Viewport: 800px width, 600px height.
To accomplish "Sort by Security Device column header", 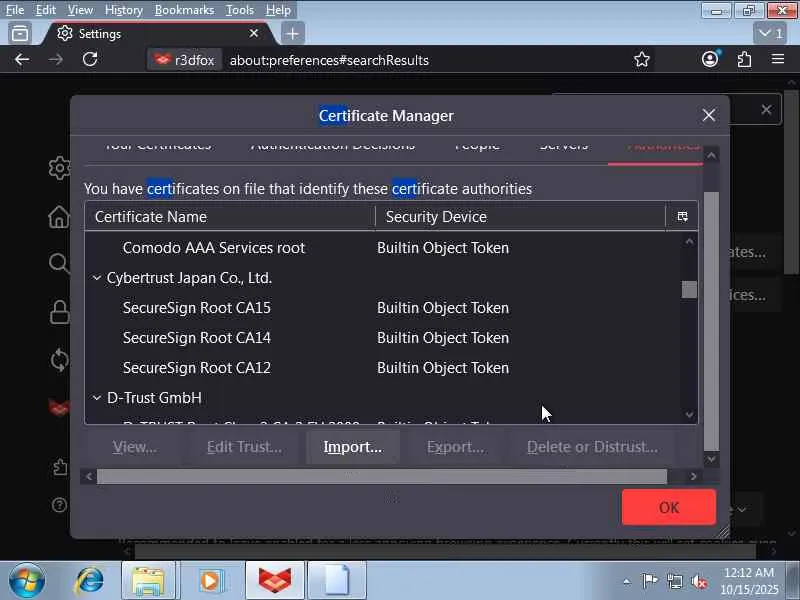I will 520,217.
